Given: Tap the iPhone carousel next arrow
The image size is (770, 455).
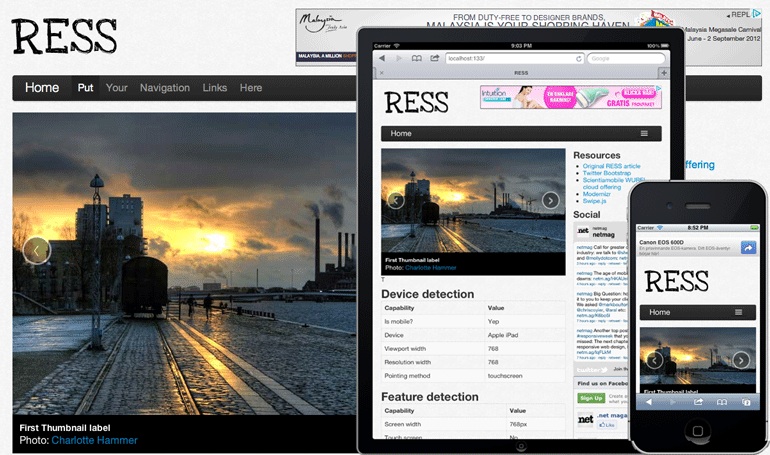Looking at the screenshot, I should coord(741,360).
